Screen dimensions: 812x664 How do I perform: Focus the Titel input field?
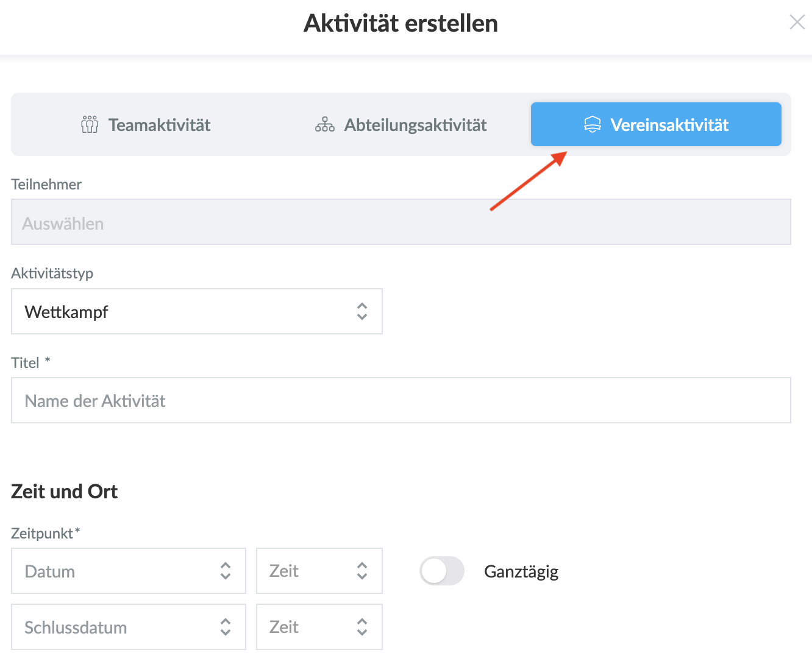401,400
